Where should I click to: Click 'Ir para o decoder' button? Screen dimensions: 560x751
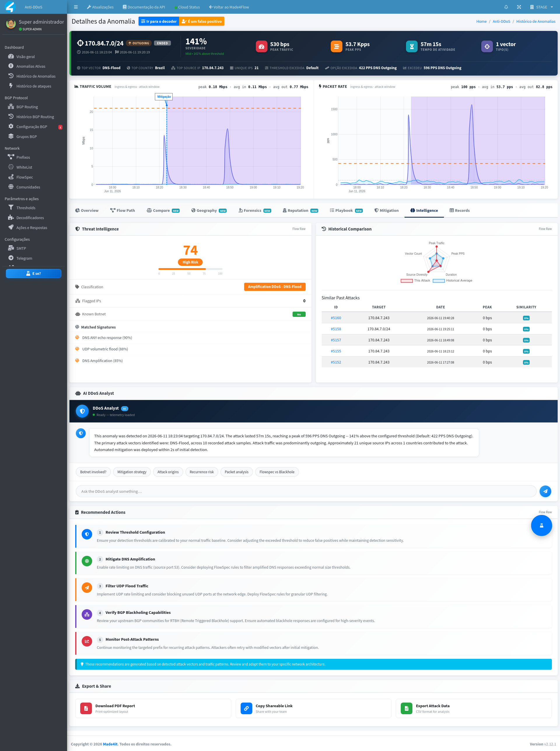(159, 21)
